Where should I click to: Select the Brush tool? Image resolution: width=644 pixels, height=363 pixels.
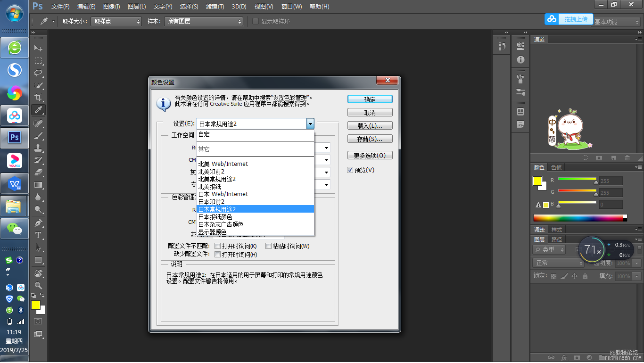click(38, 136)
